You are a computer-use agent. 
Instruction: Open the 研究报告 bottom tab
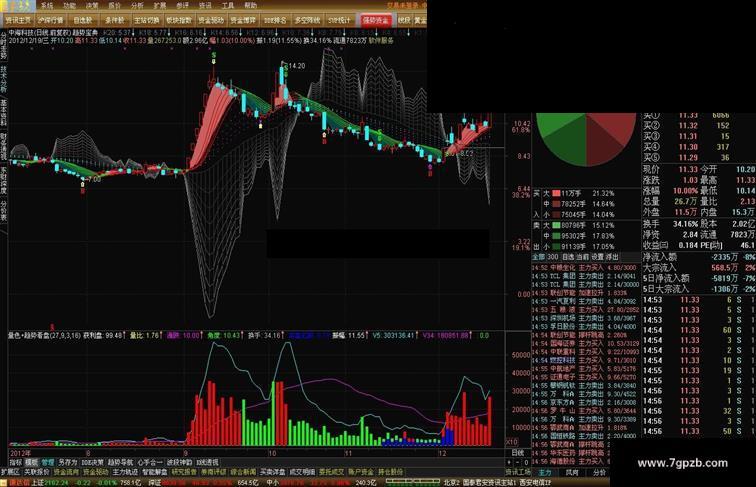tap(184, 472)
